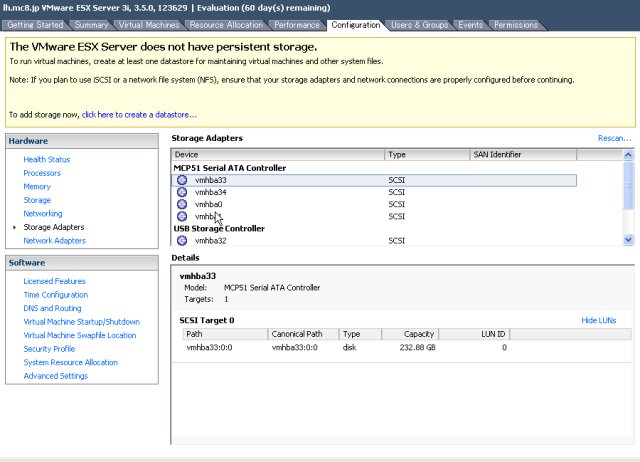Screen dimensions: 640x462
Task: Open Network Adapters in Hardware panel
Action: click(x=54, y=241)
